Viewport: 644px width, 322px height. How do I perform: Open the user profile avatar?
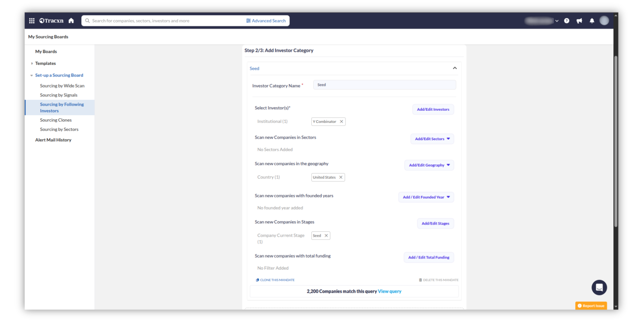point(604,21)
